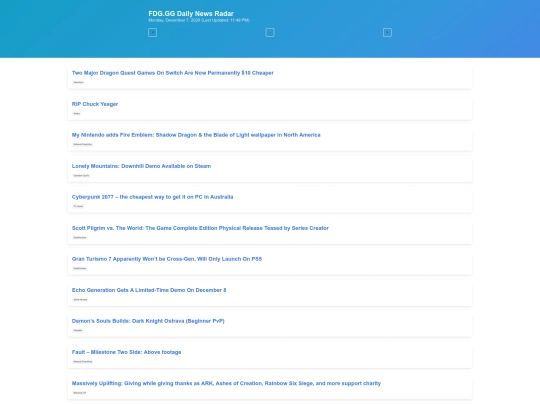Click source tag under Echo Generation headline
Viewport: 540px width, 405px height.
click(80, 300)
